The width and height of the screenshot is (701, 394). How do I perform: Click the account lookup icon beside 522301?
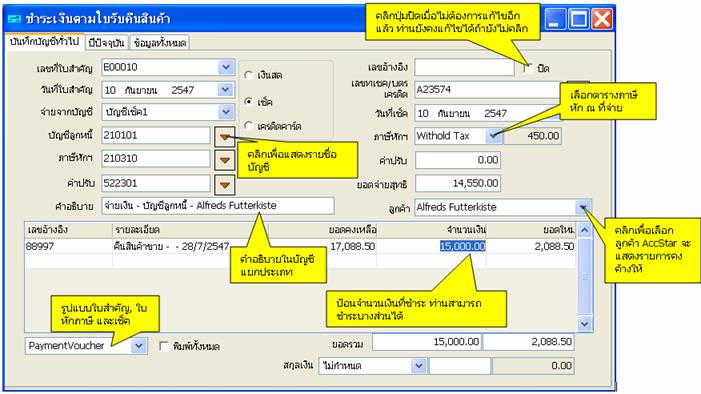point(224,184)
